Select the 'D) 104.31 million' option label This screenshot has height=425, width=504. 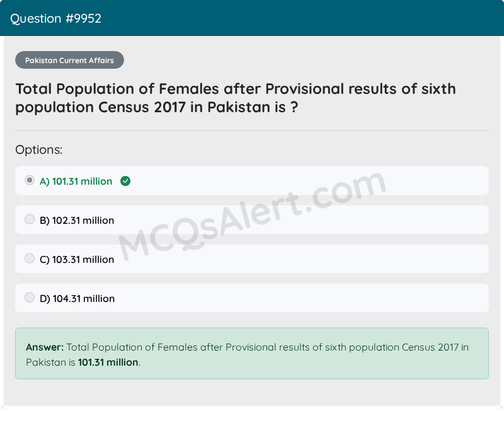(x=77, y=298)
